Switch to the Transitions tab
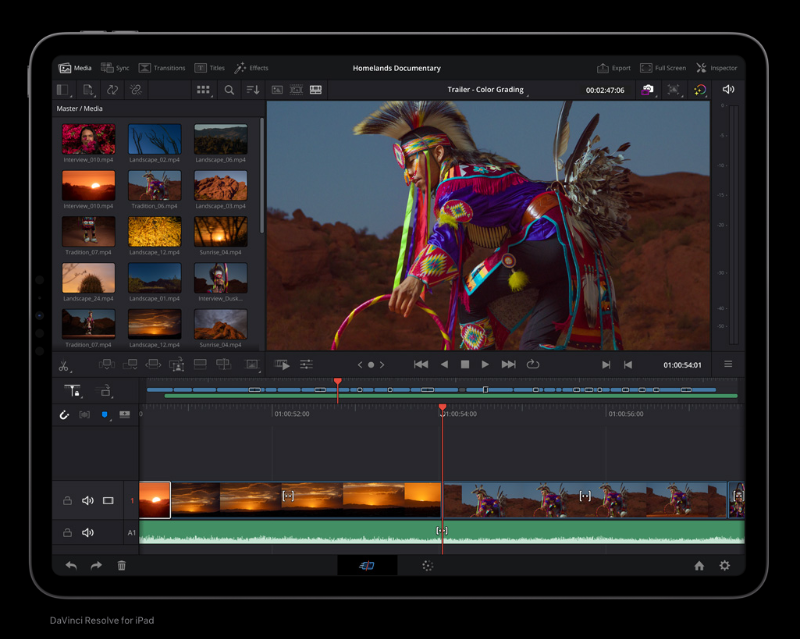The height and width of the screenshot is (639, 800). (162, 68)
